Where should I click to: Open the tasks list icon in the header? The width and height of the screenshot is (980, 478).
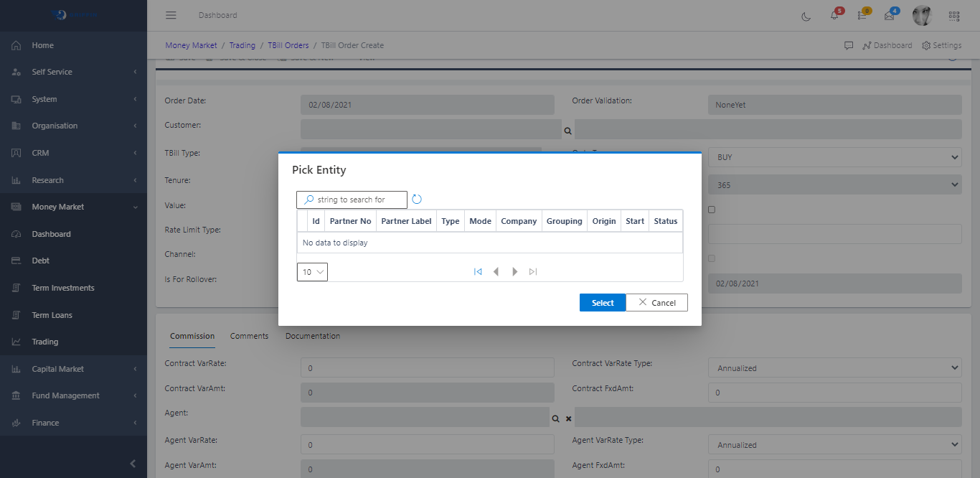click(862, 16)
